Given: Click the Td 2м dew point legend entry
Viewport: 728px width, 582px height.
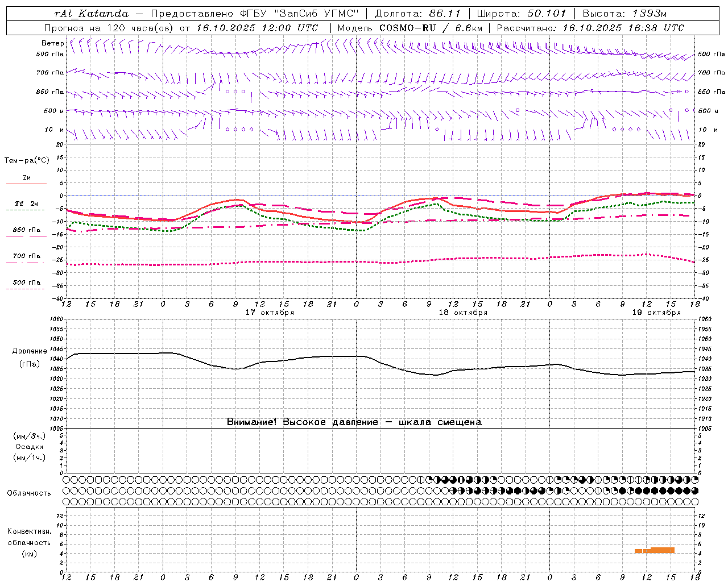Looking at the screenshot, I should (27, 203).
